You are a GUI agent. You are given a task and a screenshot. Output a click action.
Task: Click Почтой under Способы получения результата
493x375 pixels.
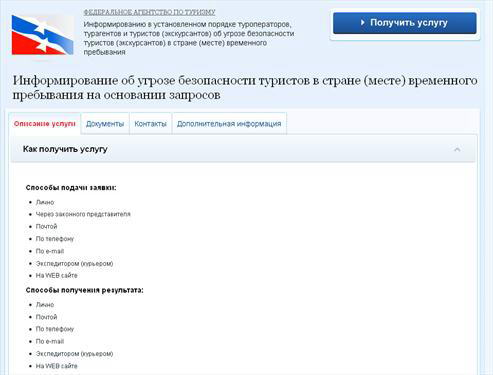(46, 317)
